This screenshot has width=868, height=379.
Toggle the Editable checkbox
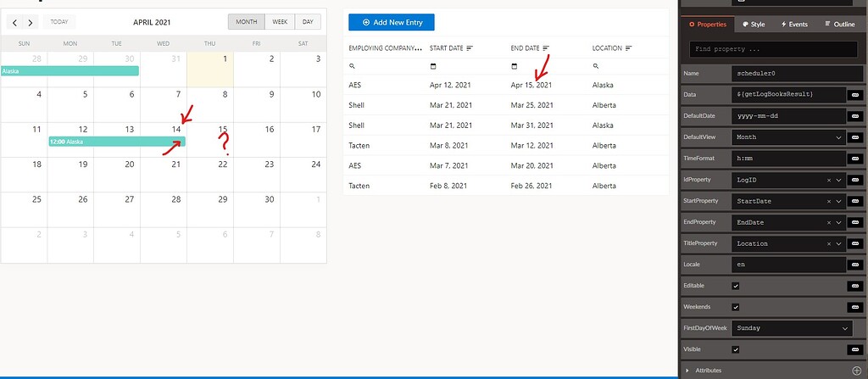pyautogui.click(x=736, y=286)
